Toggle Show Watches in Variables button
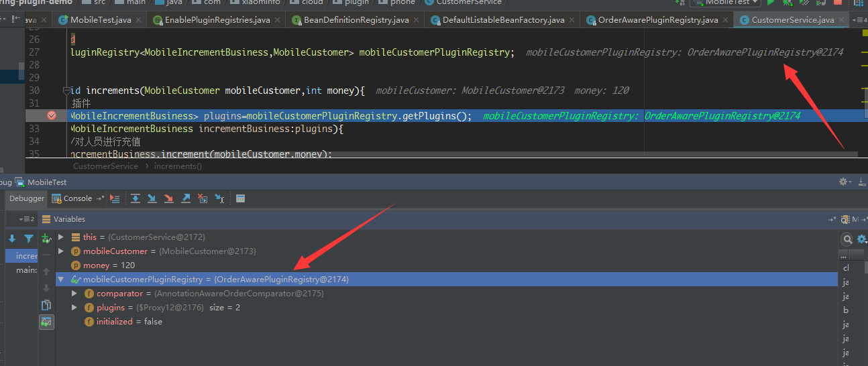 click(46, 322)
